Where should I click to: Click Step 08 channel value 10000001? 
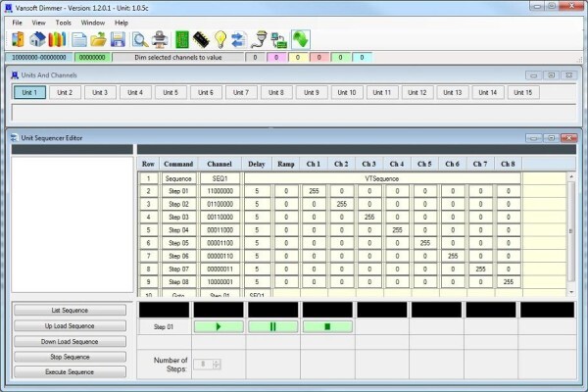pyautogui.click(x=220, y=282)
